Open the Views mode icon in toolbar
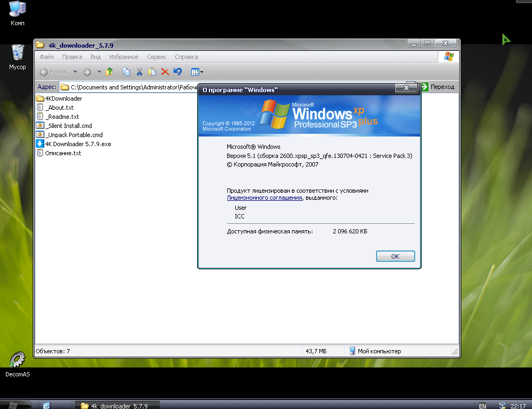The height and width of the screenshot is (409, 532). 195,72
